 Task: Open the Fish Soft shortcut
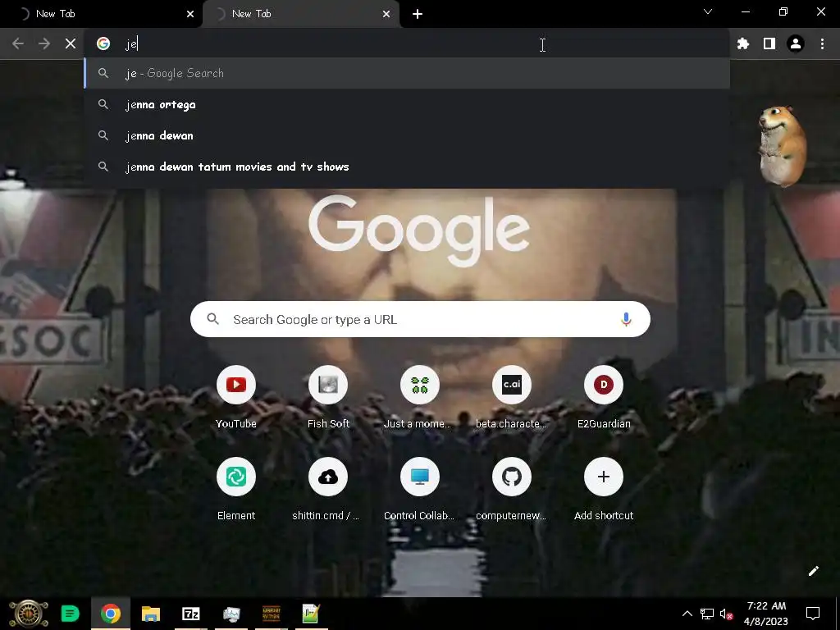328,398
